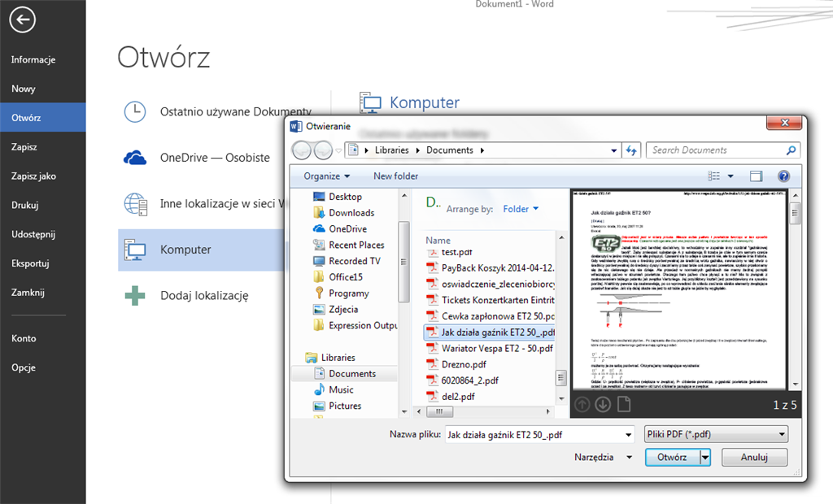Click the Nazwa pliku combo box
The image size is (833, 504).
coord(539,435)
